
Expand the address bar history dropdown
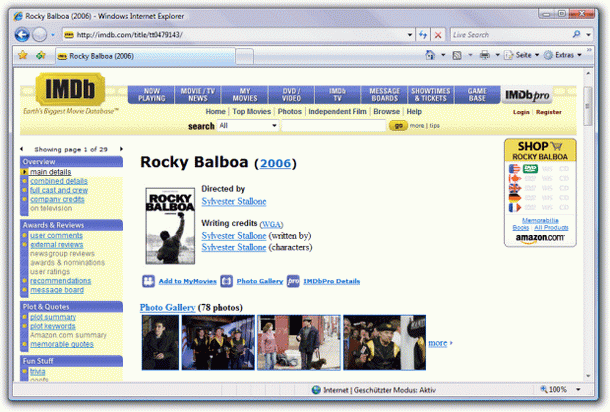pos(410,35)
